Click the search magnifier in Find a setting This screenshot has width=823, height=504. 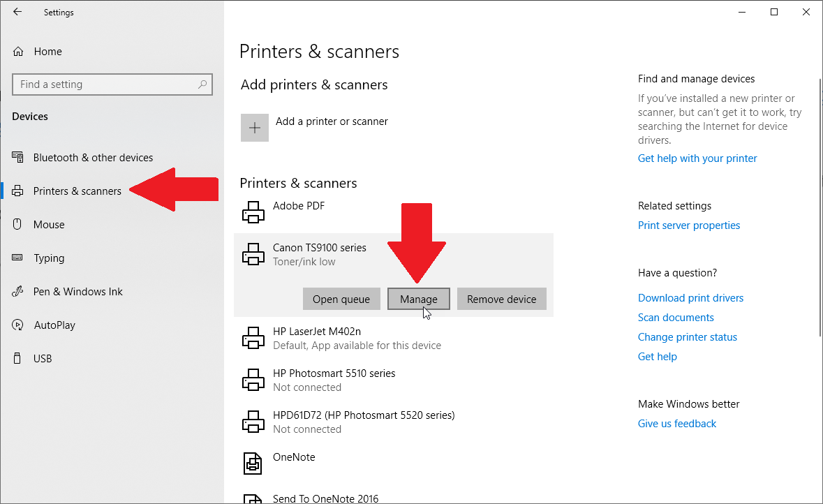202,84
